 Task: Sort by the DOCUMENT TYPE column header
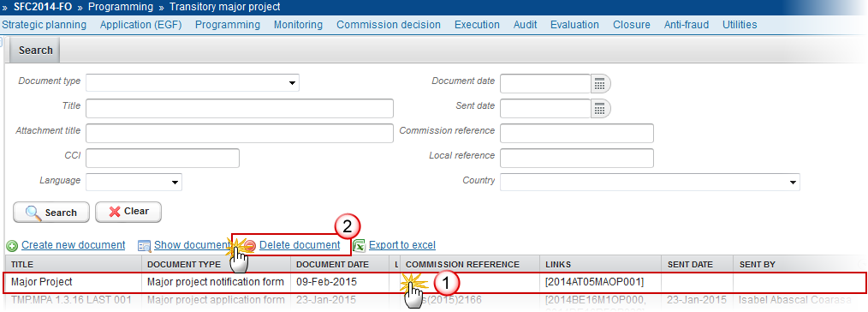pos(217,264)
